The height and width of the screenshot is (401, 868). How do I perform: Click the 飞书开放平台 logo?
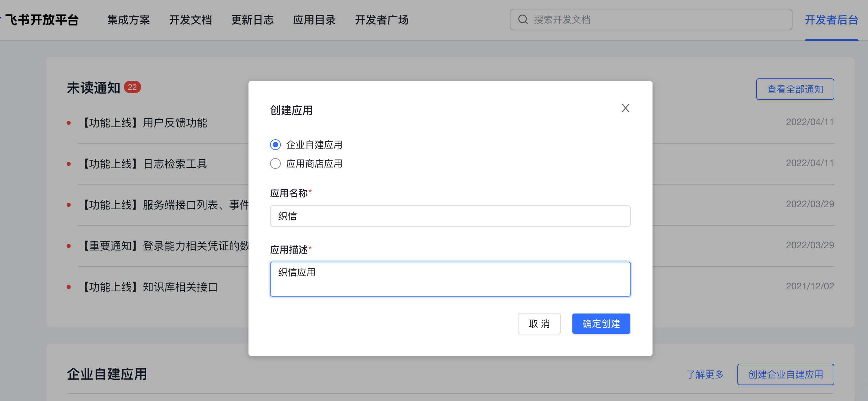click(42, 20)
